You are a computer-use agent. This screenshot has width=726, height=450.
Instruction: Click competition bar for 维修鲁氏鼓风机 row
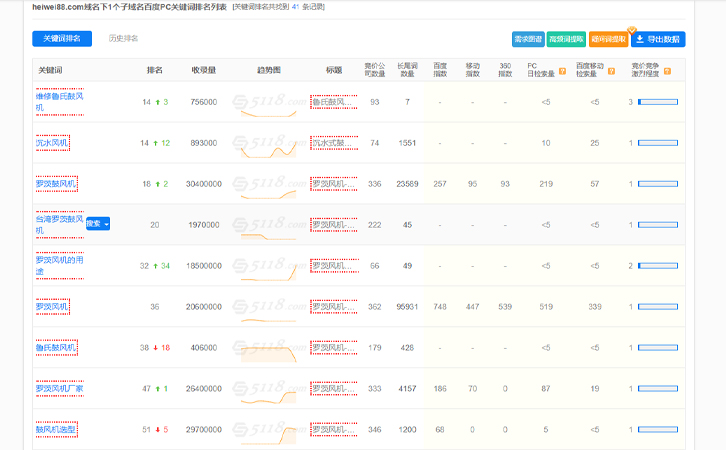(657, 102)
